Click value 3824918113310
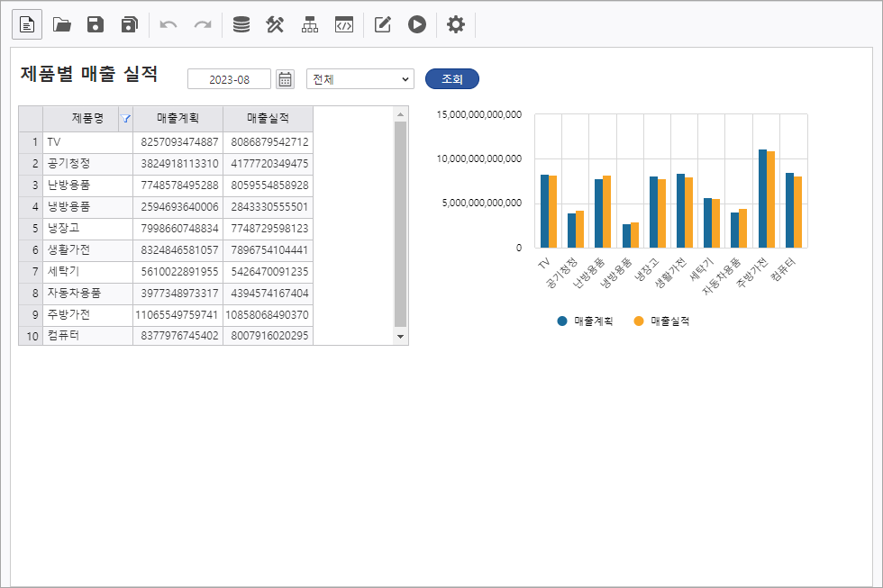The width and height of the screenshot is (883, 588). 179,164
